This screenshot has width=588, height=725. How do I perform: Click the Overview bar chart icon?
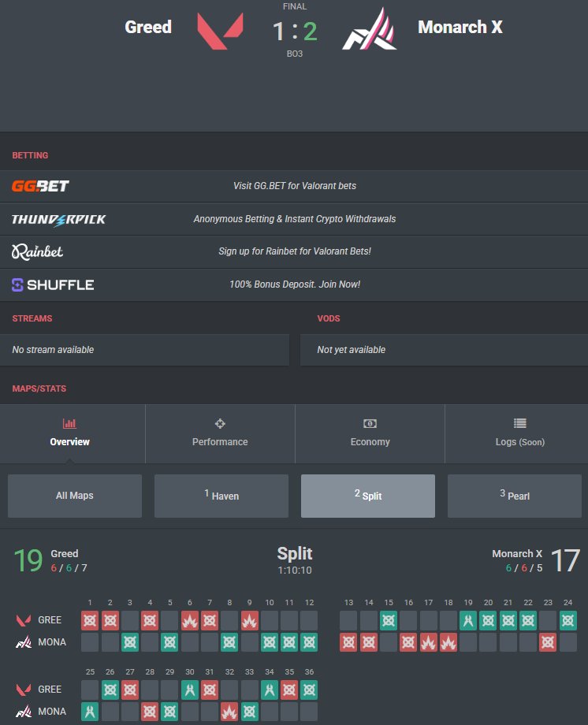(x=70, y=423)
